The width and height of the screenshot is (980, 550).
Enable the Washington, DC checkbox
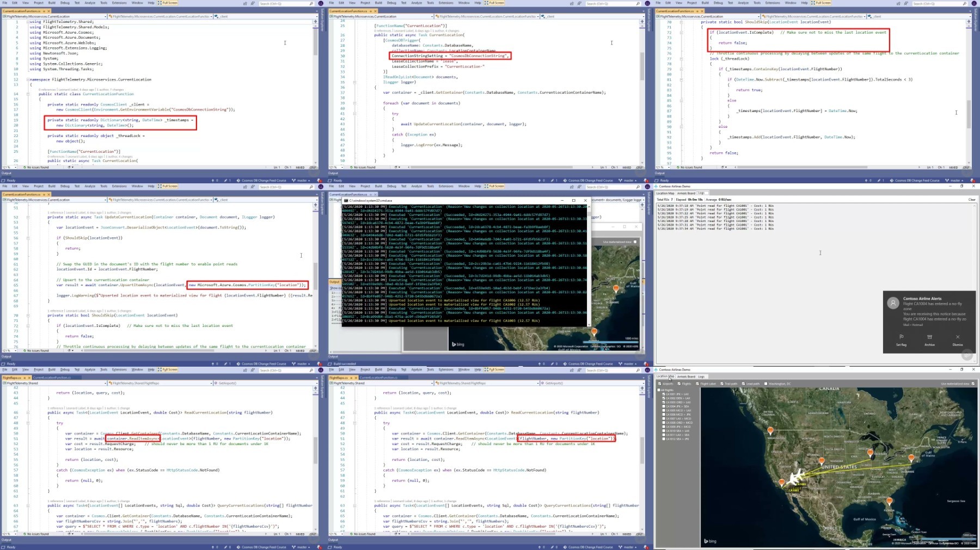[765, 384]
